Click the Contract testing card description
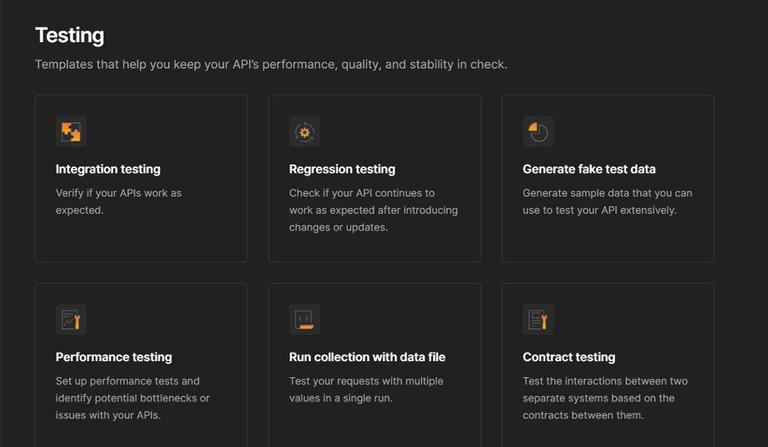This screenshot has height=447, width=768. click(x=605, y=398)
